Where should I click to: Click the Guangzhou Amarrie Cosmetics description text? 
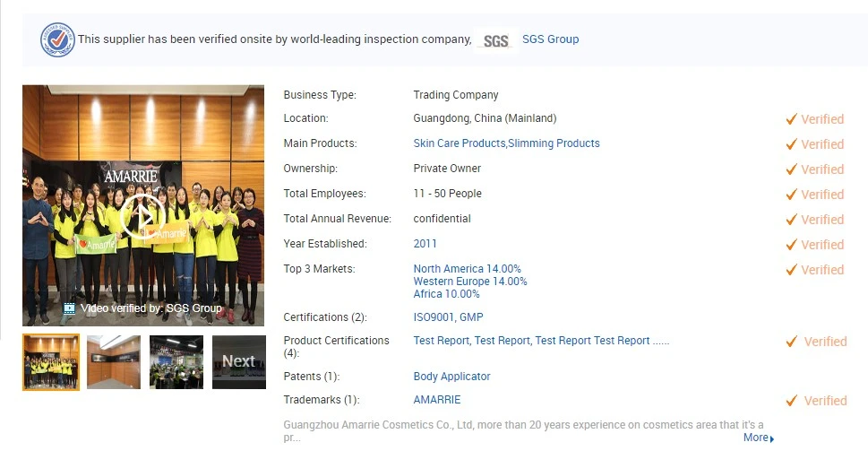coord(523,431)
